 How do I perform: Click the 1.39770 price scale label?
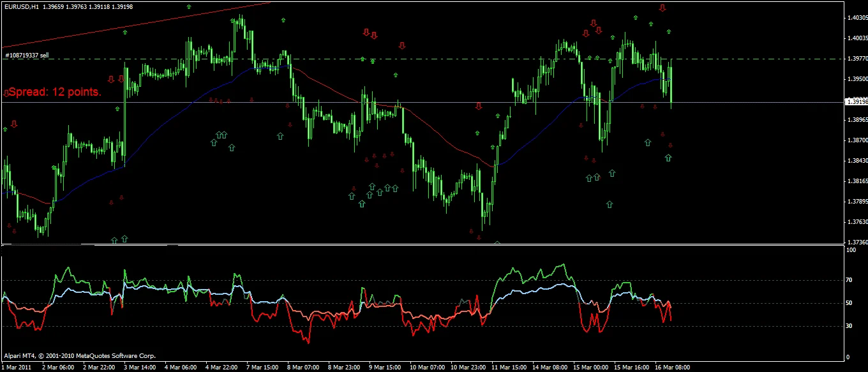pyautogui.click(x=857, y=59)
